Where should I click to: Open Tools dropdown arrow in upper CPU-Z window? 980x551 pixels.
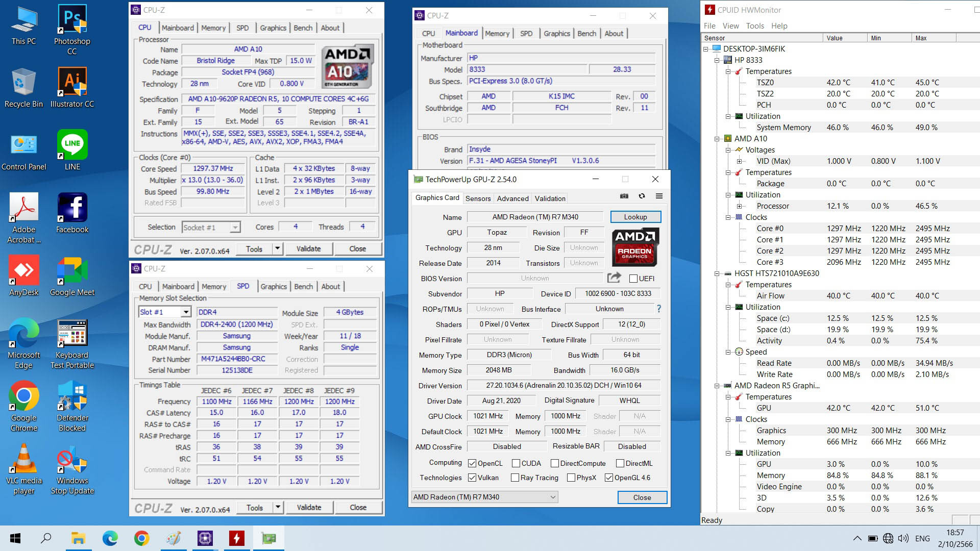tap(278, 249)
